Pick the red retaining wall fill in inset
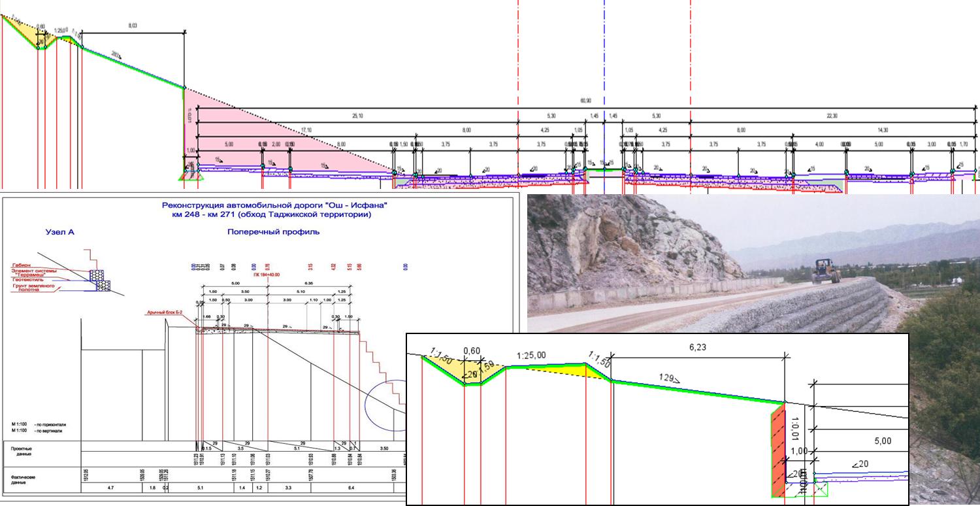The width and height of the screenshot is (980, 506). pos(777,451)
